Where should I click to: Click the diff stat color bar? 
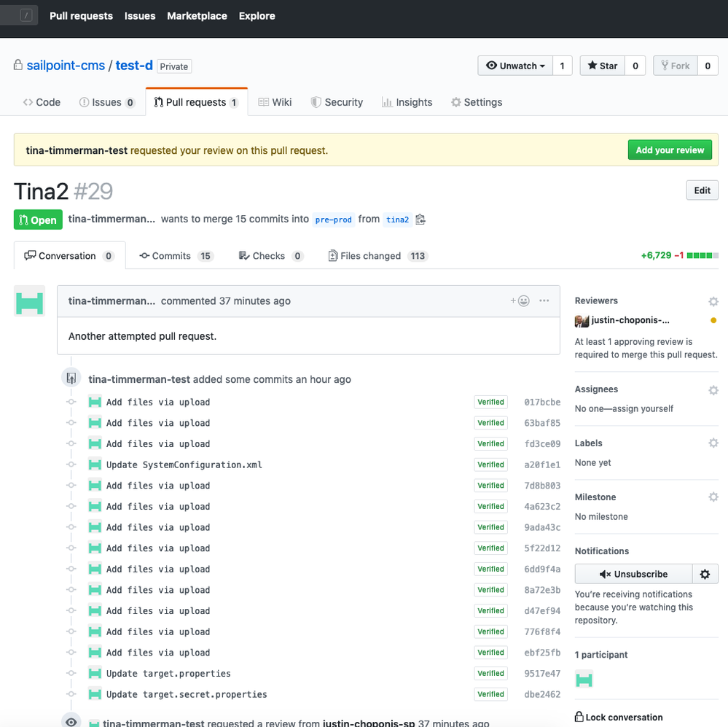[x=702, y=256]
